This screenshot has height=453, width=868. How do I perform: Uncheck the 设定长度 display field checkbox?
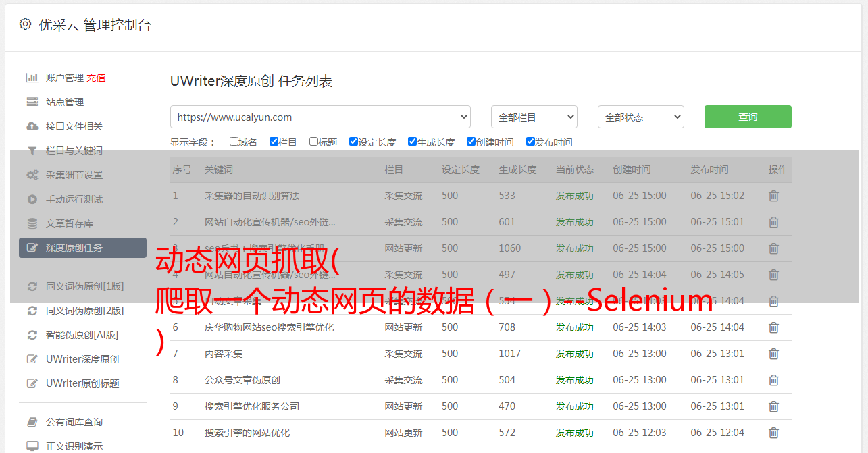[x=353, y=142]
